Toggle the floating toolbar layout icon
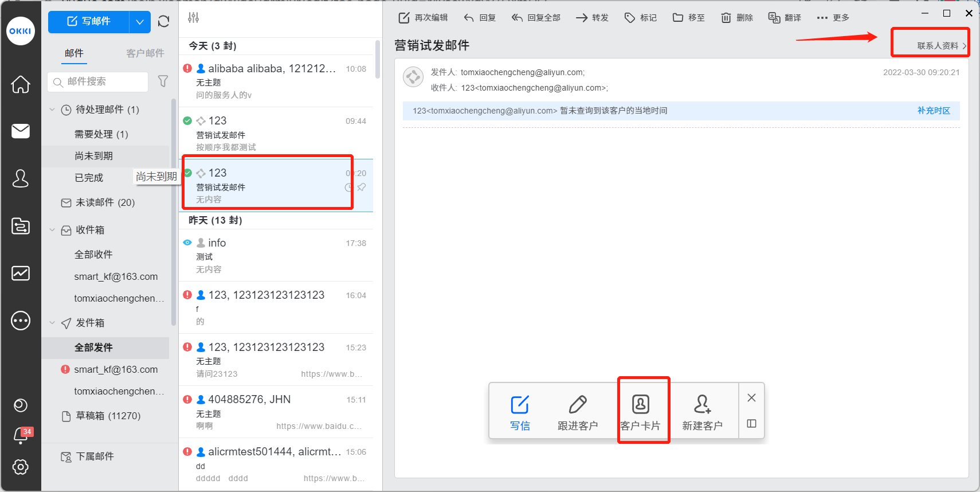 752,424
